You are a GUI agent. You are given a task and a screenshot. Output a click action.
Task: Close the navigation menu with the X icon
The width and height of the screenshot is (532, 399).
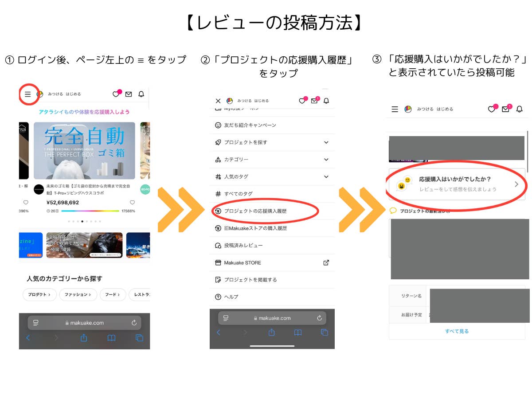(x=218, y=101)
